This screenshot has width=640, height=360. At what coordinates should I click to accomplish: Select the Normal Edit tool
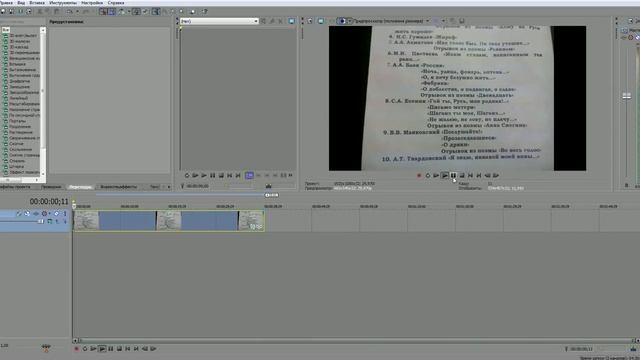pos(156,12)
